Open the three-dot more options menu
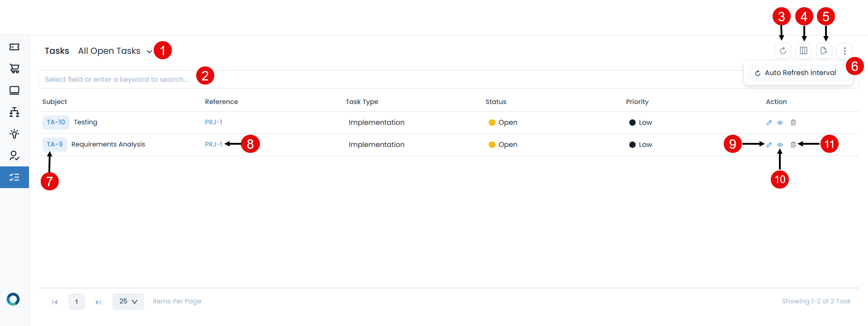Viewport: 868px width, 326px height. click(844, 51)
